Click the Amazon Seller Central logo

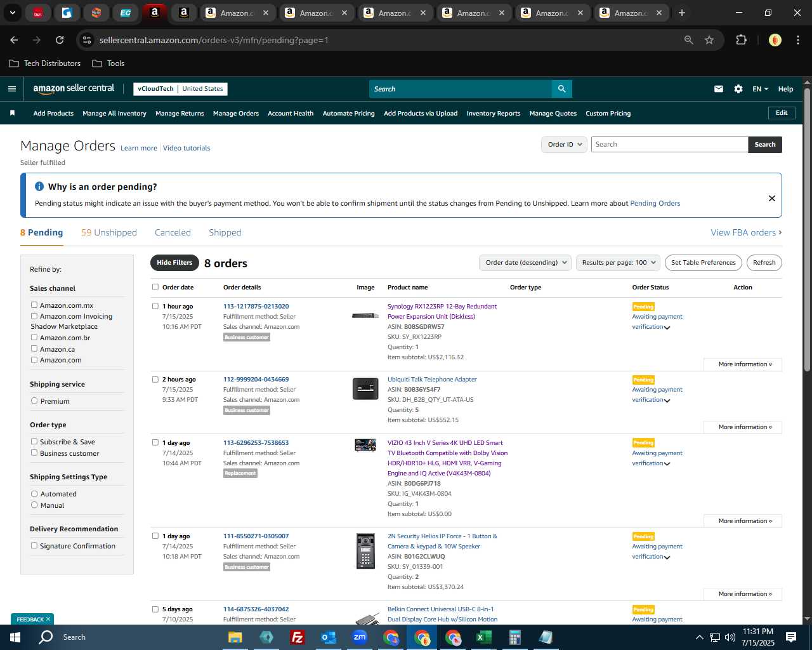(74, 89)
